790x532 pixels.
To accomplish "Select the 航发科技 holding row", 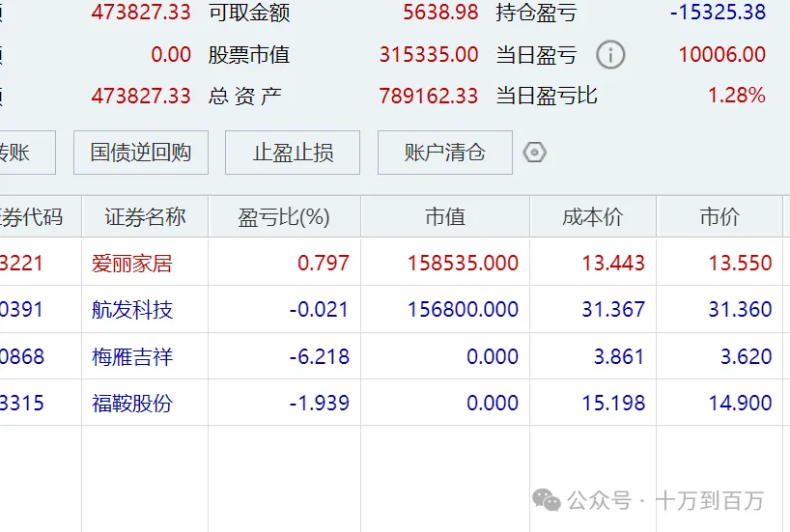I will click(x=132, y=310).
